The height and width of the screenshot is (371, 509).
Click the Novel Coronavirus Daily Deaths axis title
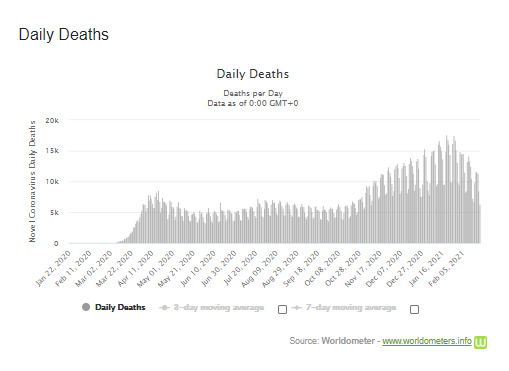[32, 181]
